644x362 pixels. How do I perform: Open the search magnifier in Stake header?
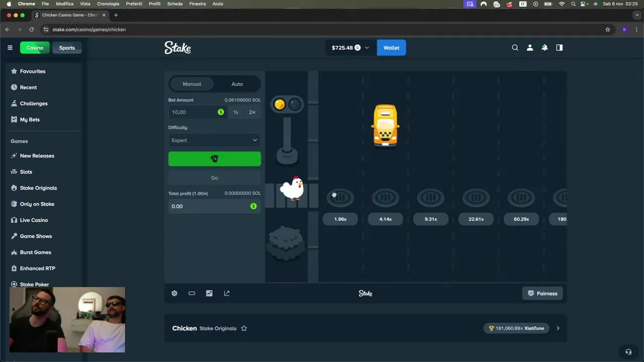[x=515, y=48]
